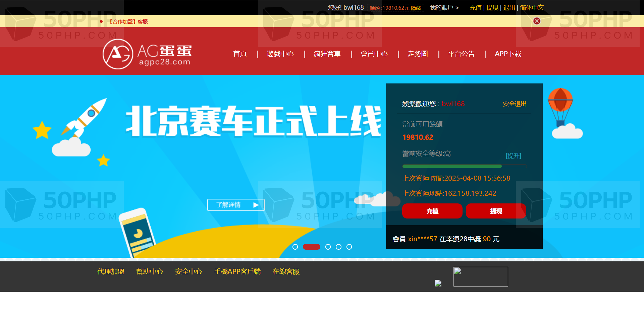The width and height of the screenshot is (644, 312).
Task: Click the rocket illustration on banner
Action: [x=85, y=117]
